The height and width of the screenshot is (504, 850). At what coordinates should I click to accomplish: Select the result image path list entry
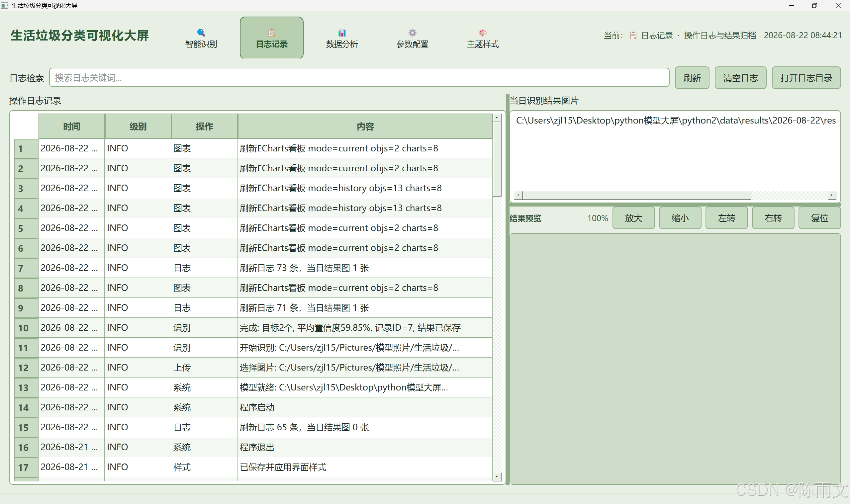coord(675,121)
